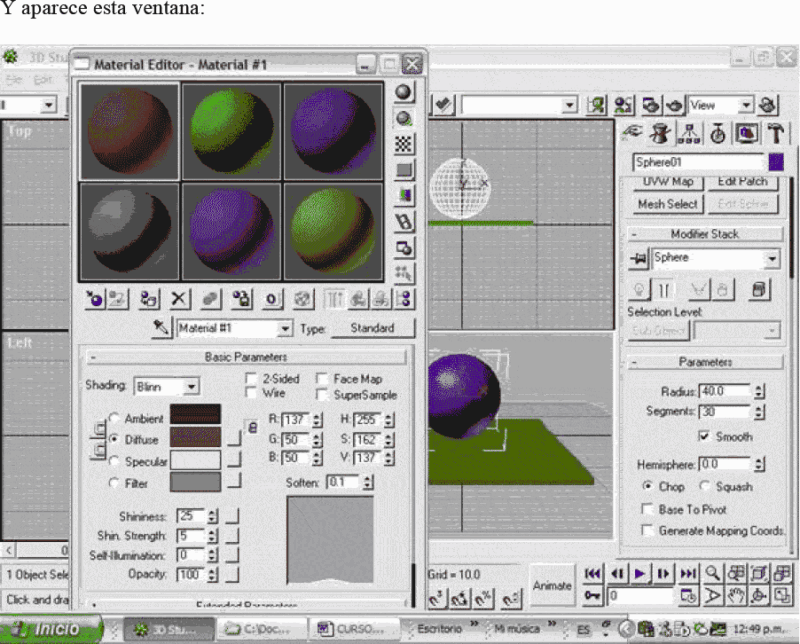Enable the Face Map checkbox
Screen dimensions: 800x644
point(322,379)
